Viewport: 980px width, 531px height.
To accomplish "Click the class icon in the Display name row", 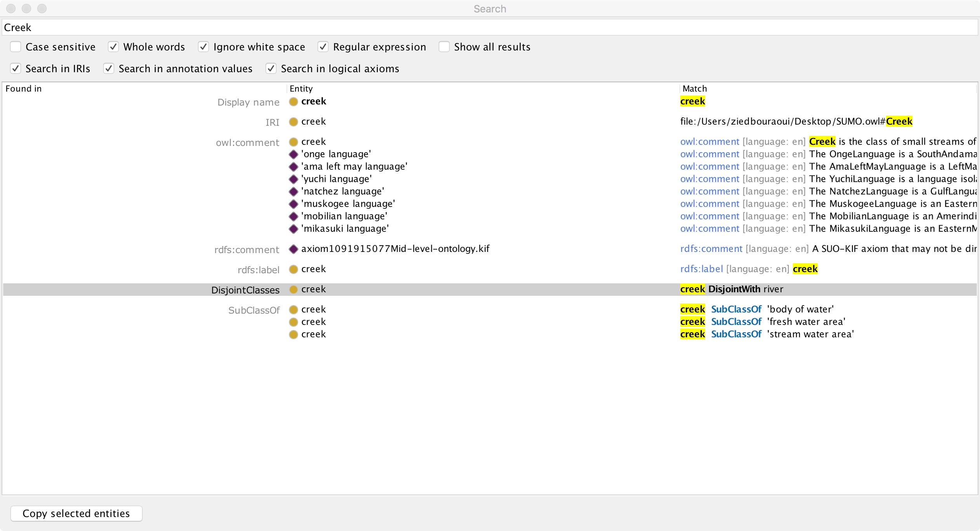I will tap(294, 102).
